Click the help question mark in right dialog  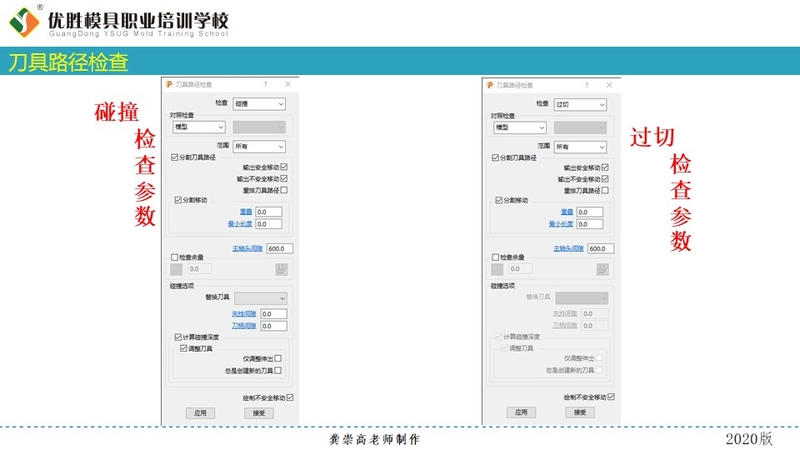(x=586, y=85)
